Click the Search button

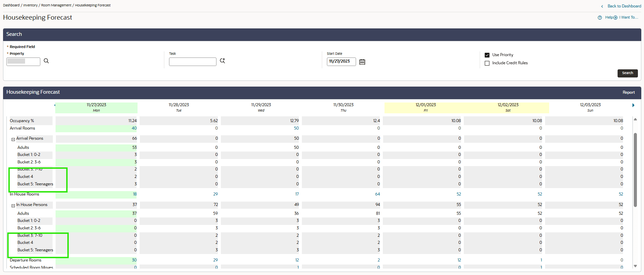pyautogui.click(x=627, y=73)
